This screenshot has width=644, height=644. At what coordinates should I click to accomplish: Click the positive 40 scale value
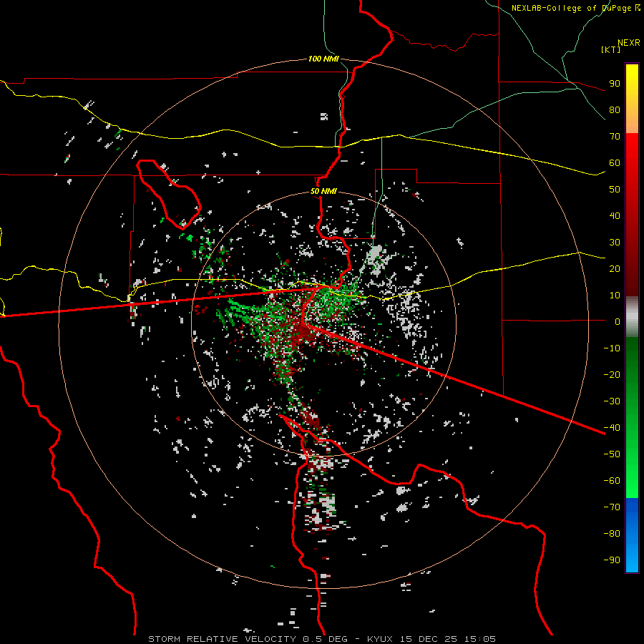click(615, 215)
